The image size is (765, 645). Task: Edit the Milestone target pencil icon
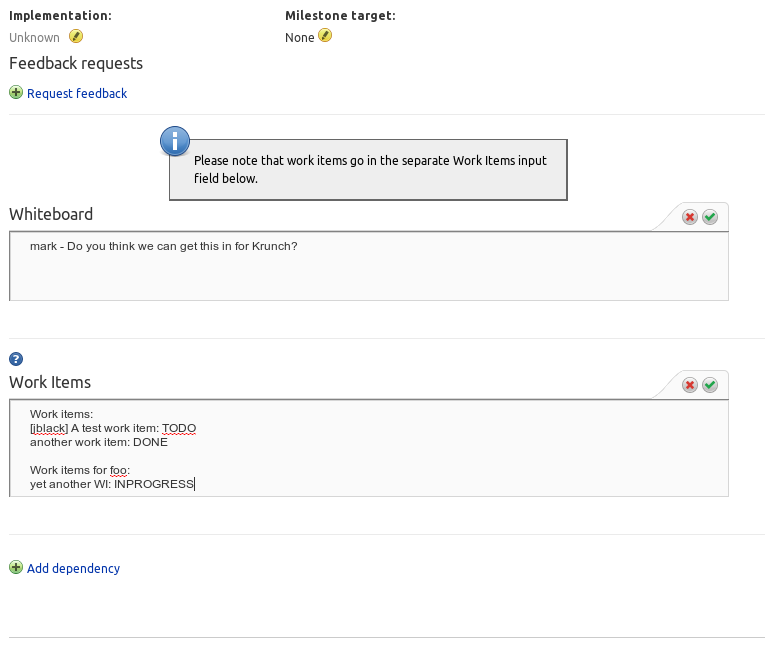click(325, 37)
